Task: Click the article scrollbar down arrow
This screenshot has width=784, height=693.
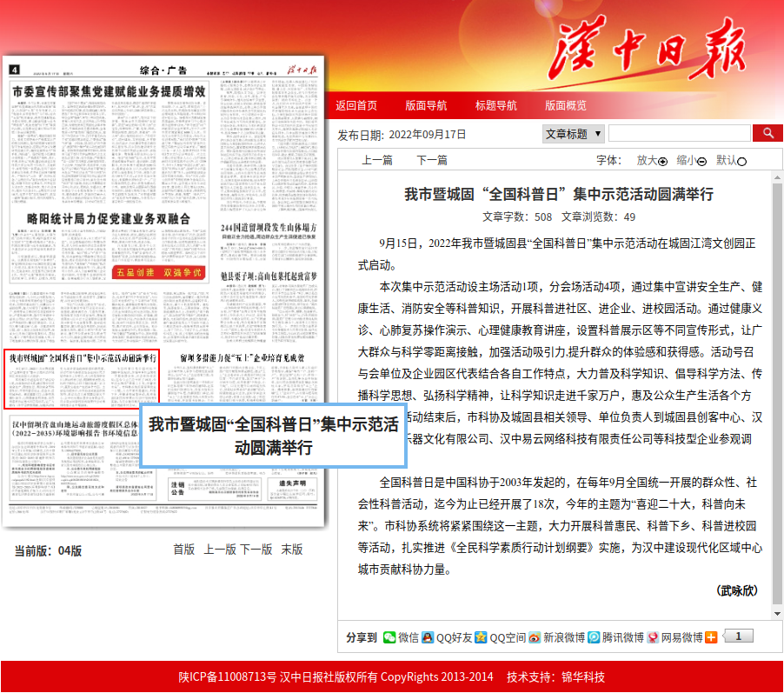Action: [777, 614]
